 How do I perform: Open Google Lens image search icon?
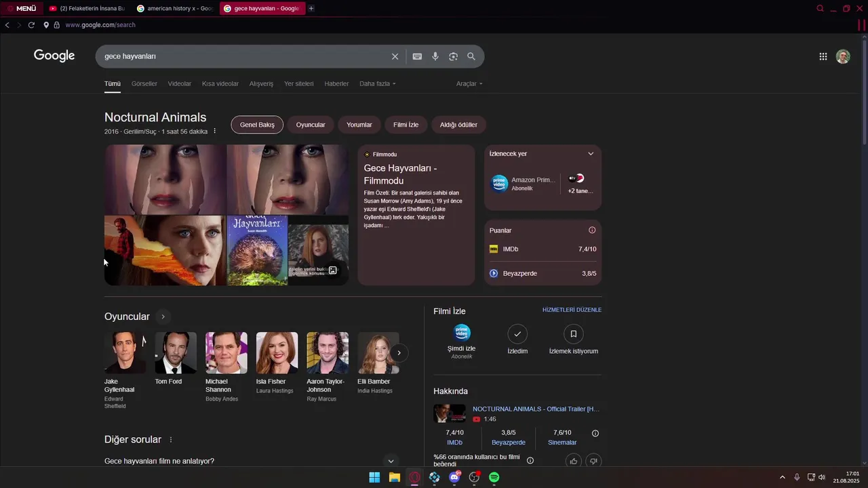point(453,56)
